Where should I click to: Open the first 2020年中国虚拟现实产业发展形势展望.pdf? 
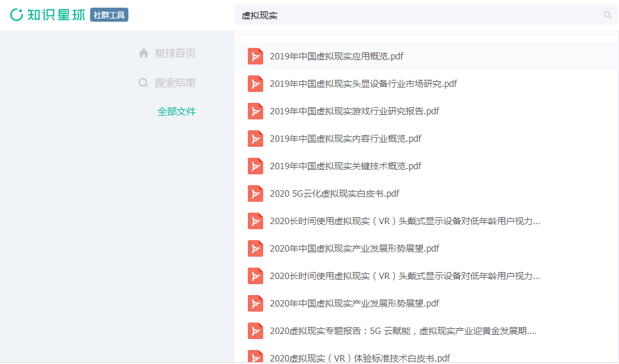click(x=354, y=248)
